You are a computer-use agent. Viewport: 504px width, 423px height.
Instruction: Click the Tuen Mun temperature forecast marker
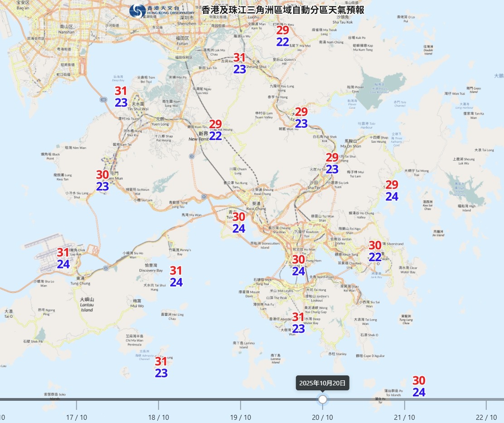pyautogui.click(x=102, y=180)
